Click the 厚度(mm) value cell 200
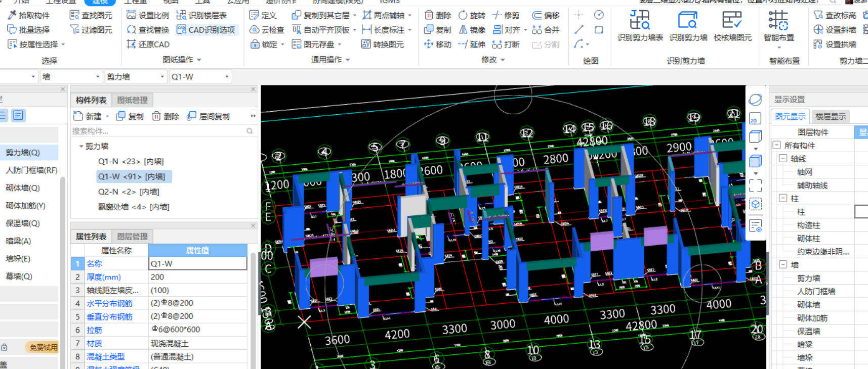 pyautogui.click(x=198, y=277)
